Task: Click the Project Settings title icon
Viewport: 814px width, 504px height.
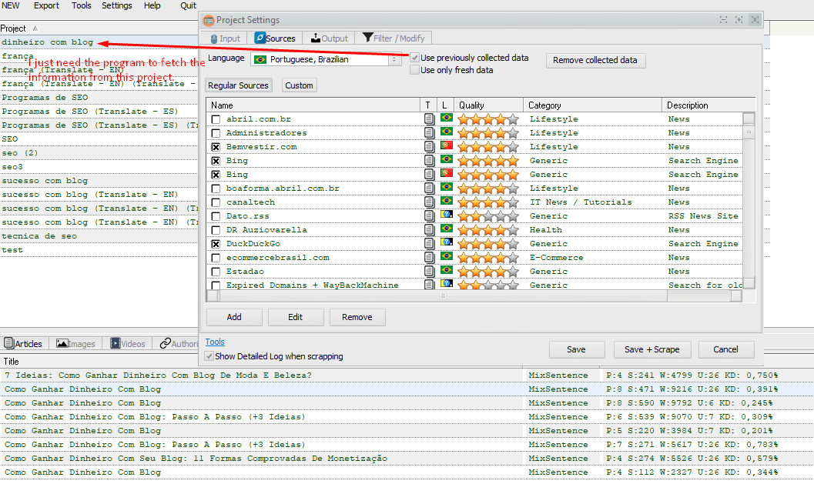Action: (x=209, y=20)
